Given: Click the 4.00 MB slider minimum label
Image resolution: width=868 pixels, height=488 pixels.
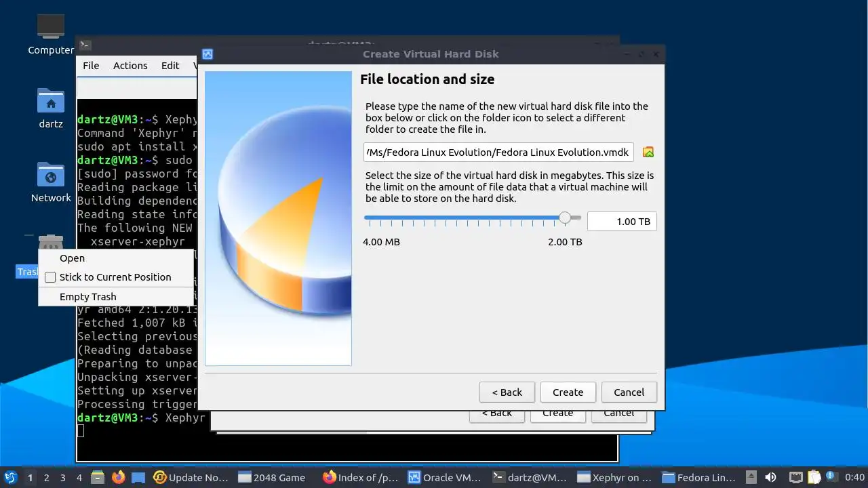Looking at the screenshot, I should point(381,242).
